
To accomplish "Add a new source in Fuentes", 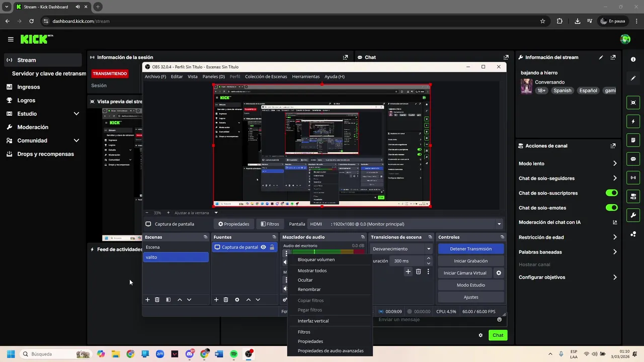I will point(216,300).
